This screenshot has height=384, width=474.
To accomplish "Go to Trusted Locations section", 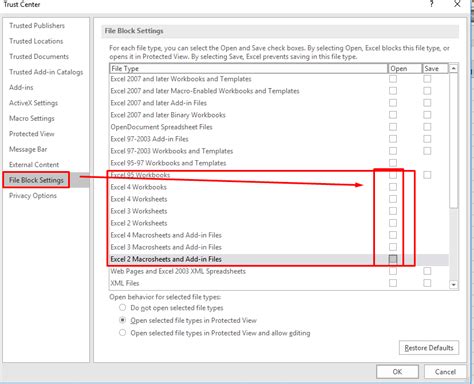I will coord(36,41).
